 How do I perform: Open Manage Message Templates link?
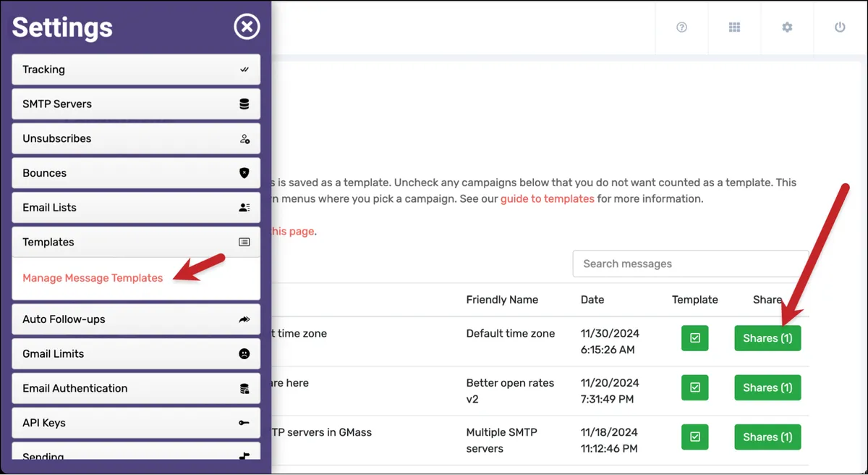coord(93,278)
